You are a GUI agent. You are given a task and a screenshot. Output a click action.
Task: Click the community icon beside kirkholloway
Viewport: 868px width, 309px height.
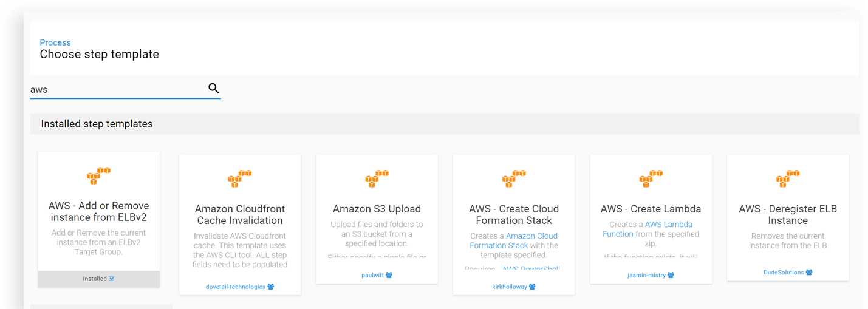coord(532,287)
